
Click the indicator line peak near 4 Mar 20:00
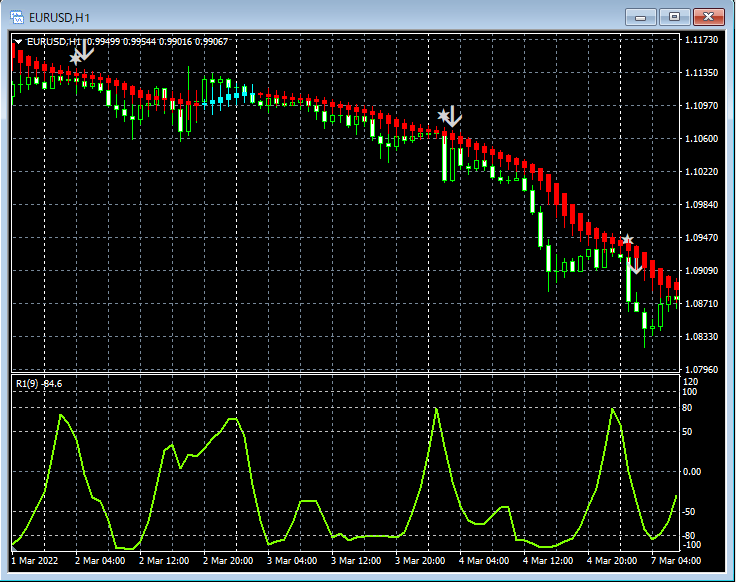click(x=612, y=410)
